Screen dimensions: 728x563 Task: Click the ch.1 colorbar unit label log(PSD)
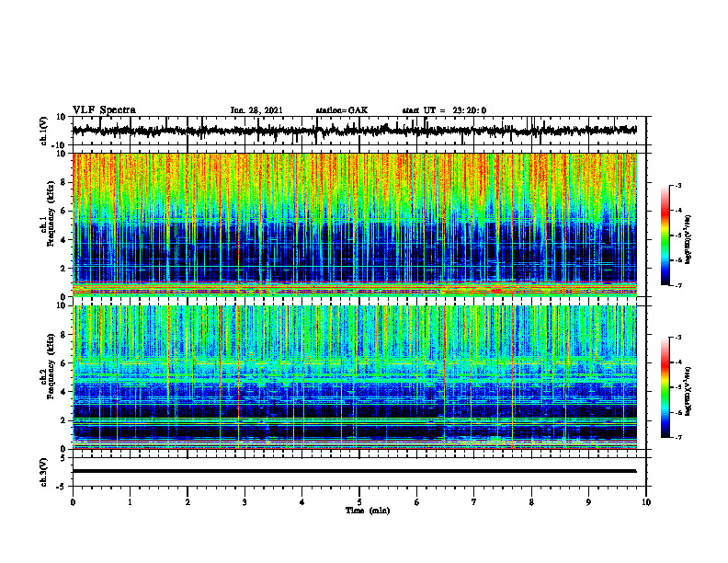[689, 240]
